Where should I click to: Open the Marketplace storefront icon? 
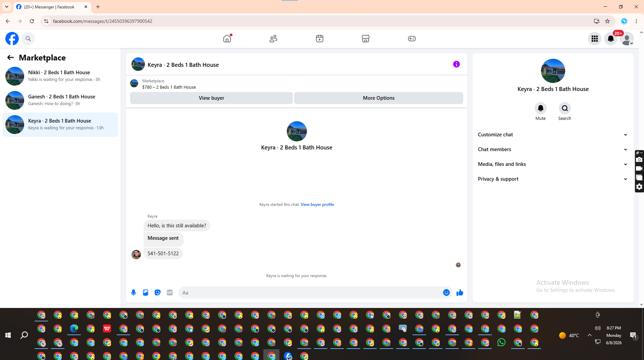366,39
